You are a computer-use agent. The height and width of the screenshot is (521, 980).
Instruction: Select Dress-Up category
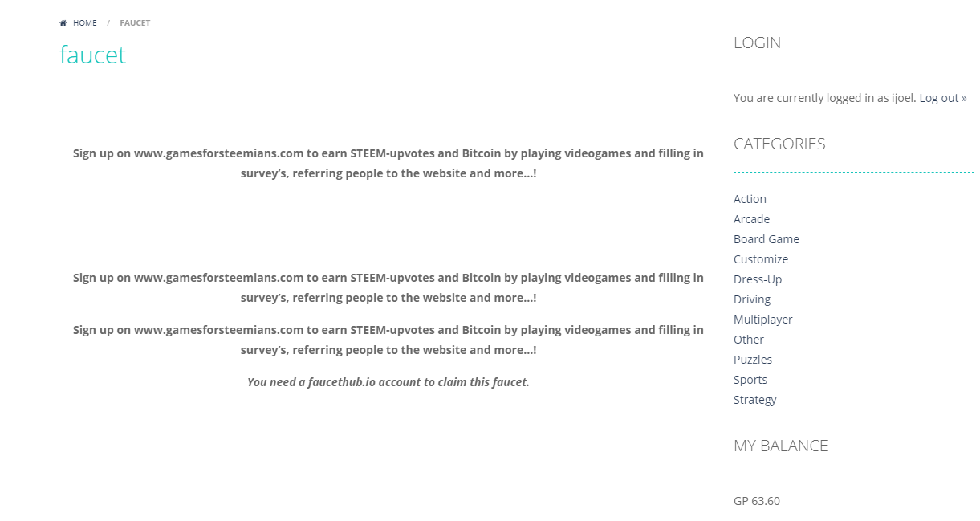758,279
